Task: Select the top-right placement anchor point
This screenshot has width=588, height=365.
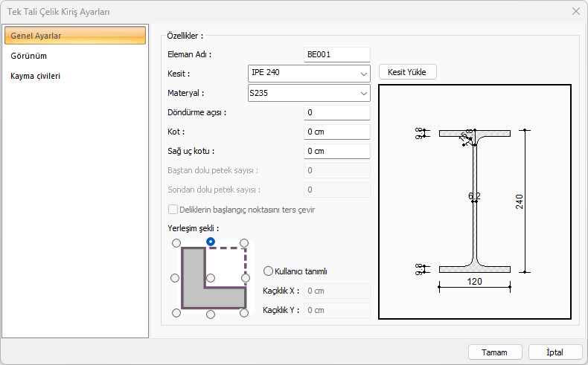Action: [x=245, y=243]
